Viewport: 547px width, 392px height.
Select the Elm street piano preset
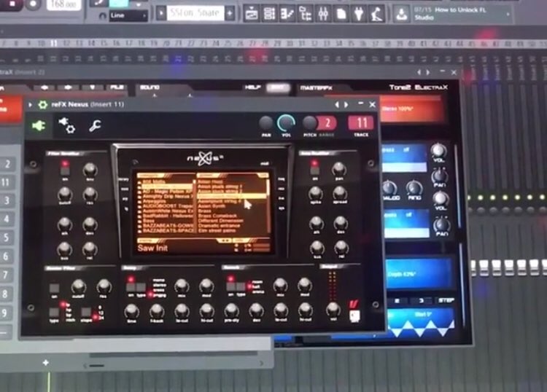coord(217,231)
